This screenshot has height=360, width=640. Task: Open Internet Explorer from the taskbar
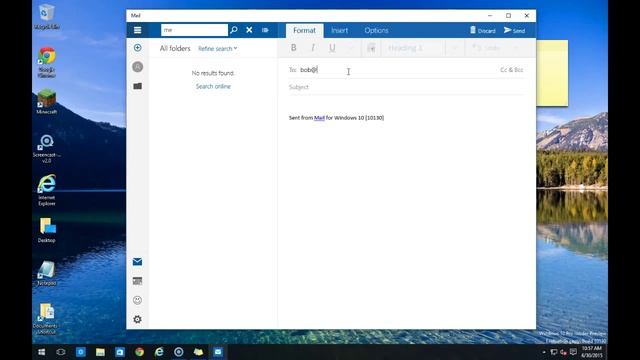pyautogui.click(x=159, y=352)
